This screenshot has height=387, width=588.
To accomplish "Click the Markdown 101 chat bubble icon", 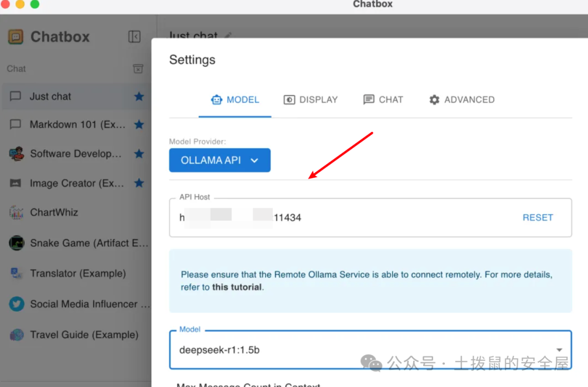I will point(15,124).
